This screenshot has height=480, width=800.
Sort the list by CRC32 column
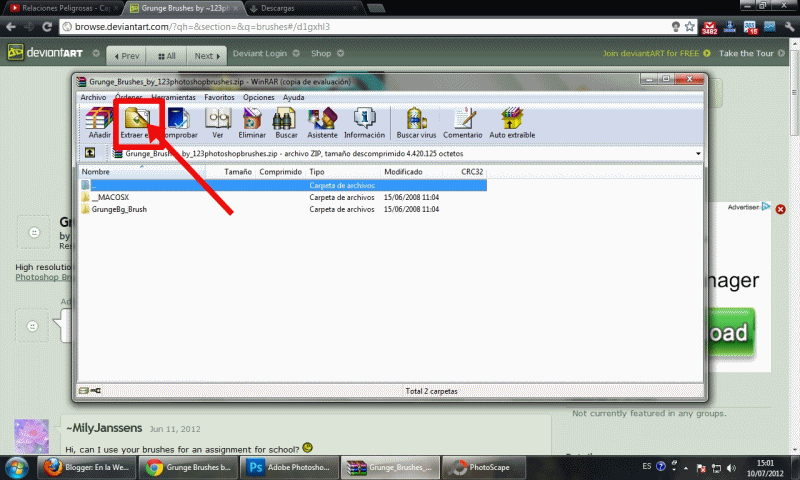tap(464, 171)
